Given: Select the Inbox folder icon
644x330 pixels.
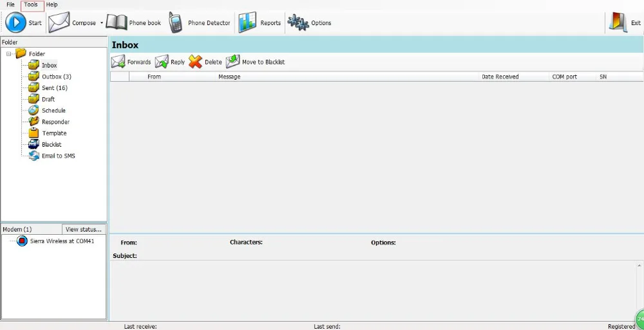Looking at the screenshot, I should tap(33, 65).
